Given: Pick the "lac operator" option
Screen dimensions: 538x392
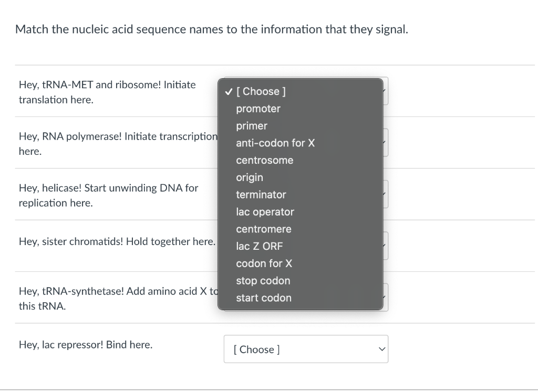Looking at the screenshot, I should 300,212.
